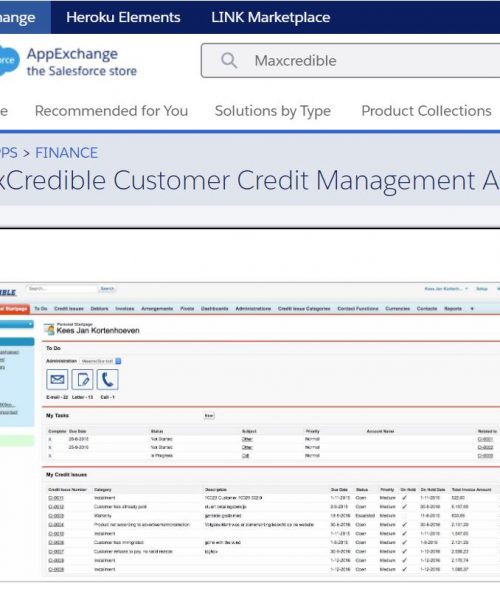Click the Kees Jan Kortenhoeven heading
The width and height of the screenshot is (500, 600).
[98, 330]
